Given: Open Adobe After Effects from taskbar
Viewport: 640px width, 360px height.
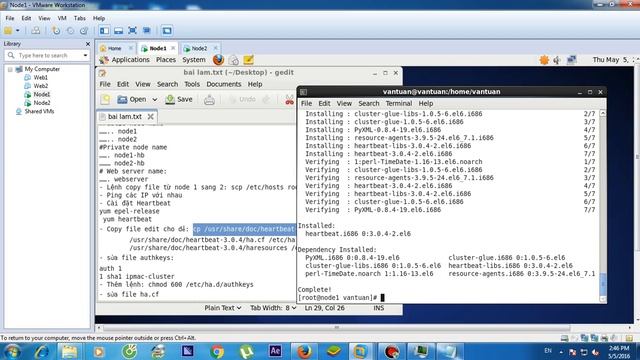Looking at the screenshot, I should point(275,351).
